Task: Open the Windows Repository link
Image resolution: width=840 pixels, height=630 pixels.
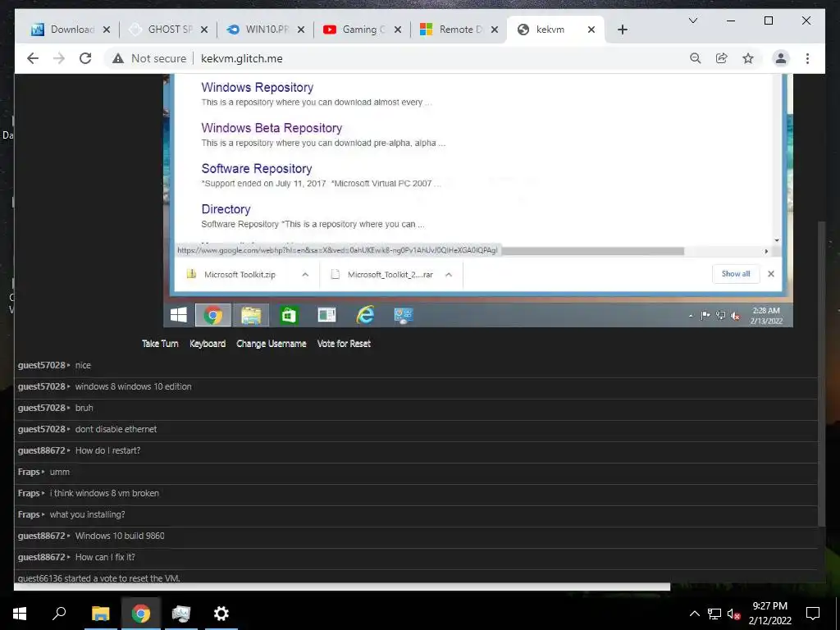Action: (257, 87)
